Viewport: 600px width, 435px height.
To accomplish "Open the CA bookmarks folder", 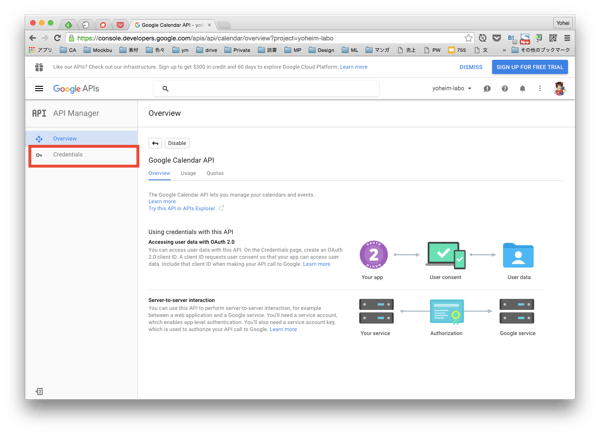I will 68,50.
